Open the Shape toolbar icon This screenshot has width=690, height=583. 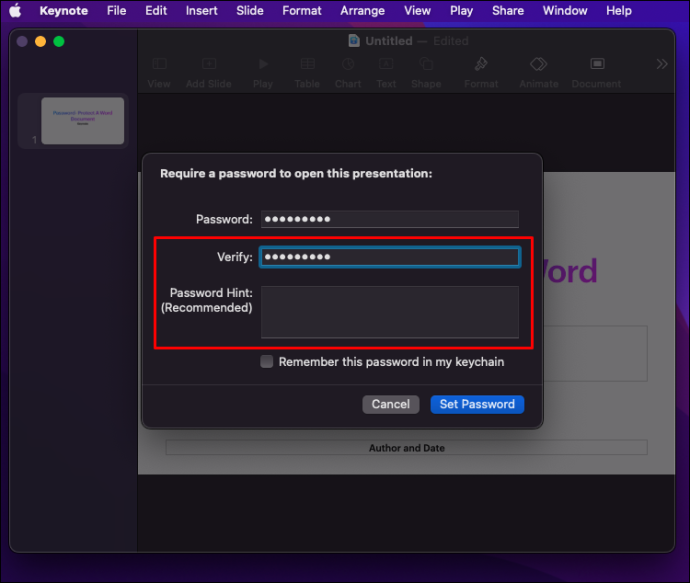tap(426, 64)
